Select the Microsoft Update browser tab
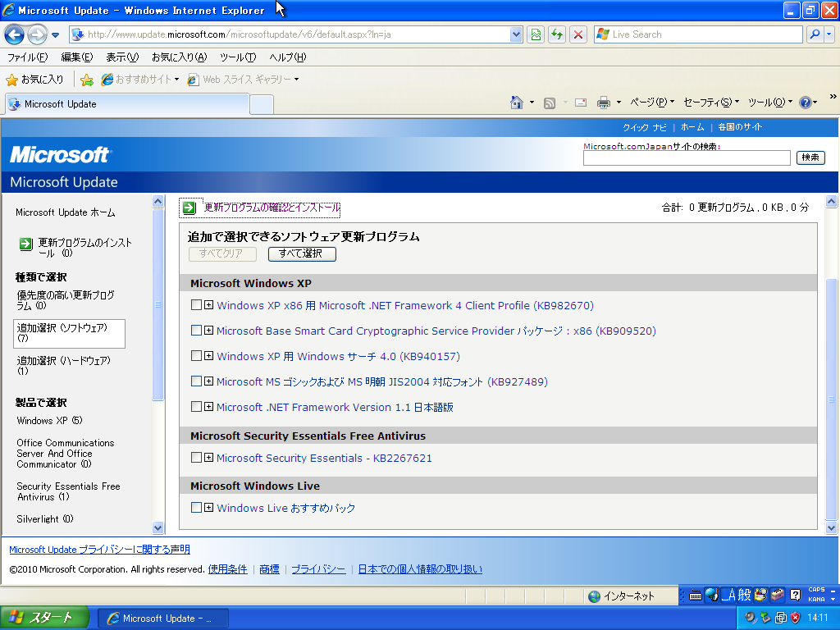 (127, 104)
